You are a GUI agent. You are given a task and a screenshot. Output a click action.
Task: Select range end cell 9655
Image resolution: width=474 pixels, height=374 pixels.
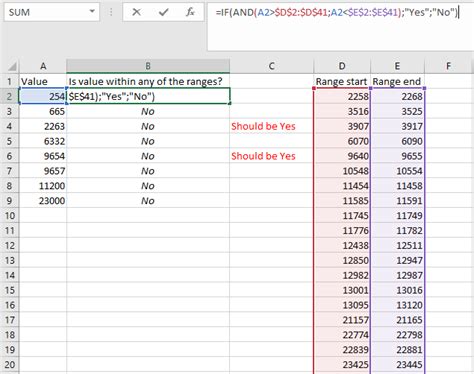(397, 156)
